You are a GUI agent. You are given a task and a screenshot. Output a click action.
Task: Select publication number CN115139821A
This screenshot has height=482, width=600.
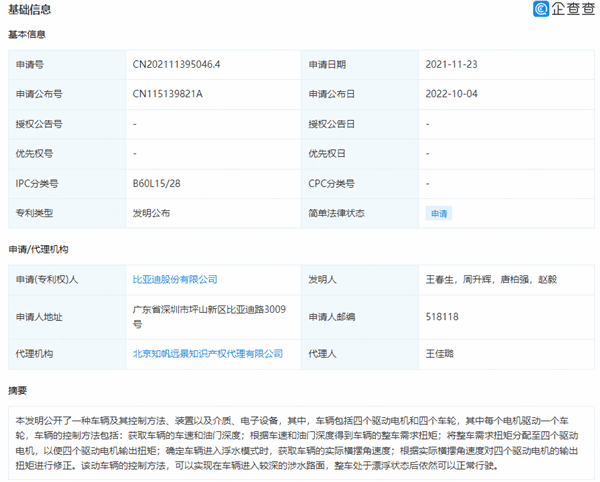click(168, 94)
